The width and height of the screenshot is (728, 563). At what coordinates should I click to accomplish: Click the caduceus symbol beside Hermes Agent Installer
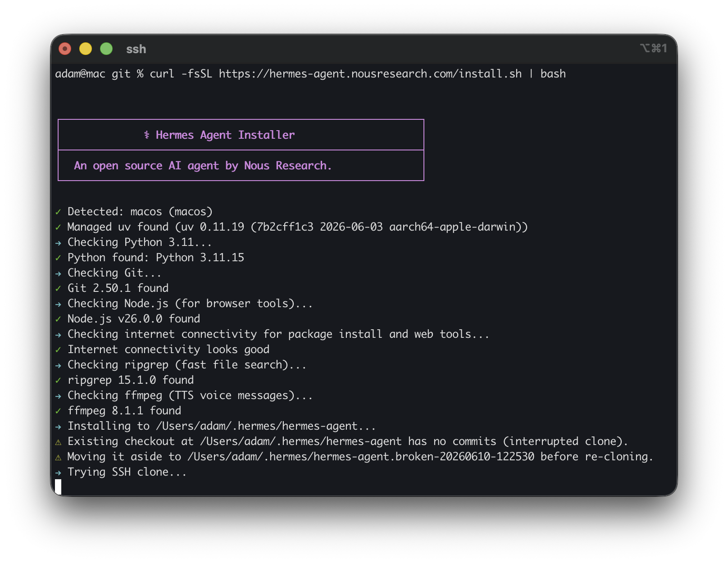pos(146,135)
